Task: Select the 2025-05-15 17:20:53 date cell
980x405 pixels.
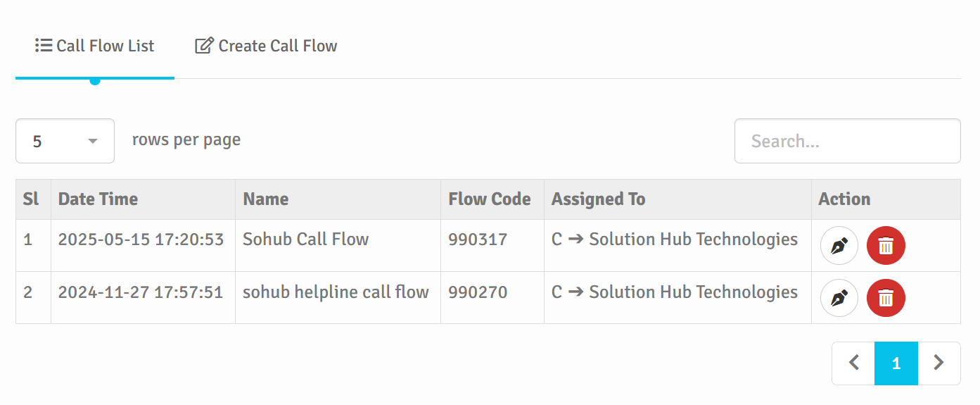Action: point(141,239)
